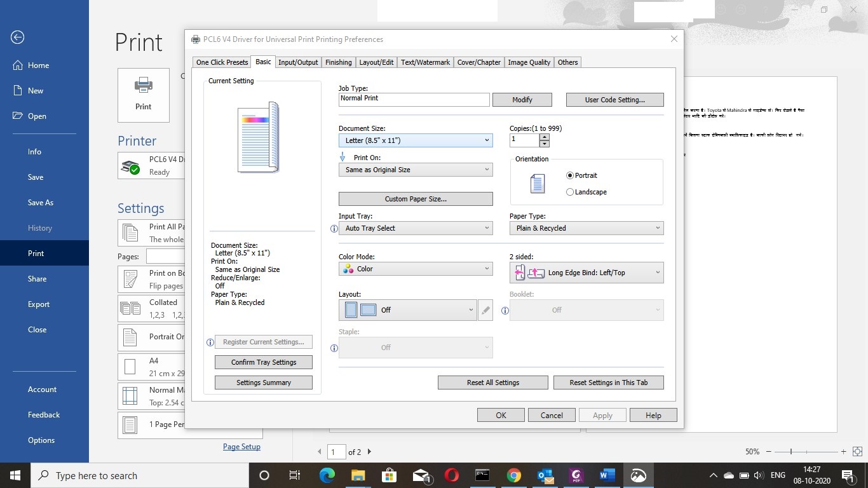The image size is (868, 488).
Task: Open Microsoft Word from the taskbar
Action: tap(606, 475)
